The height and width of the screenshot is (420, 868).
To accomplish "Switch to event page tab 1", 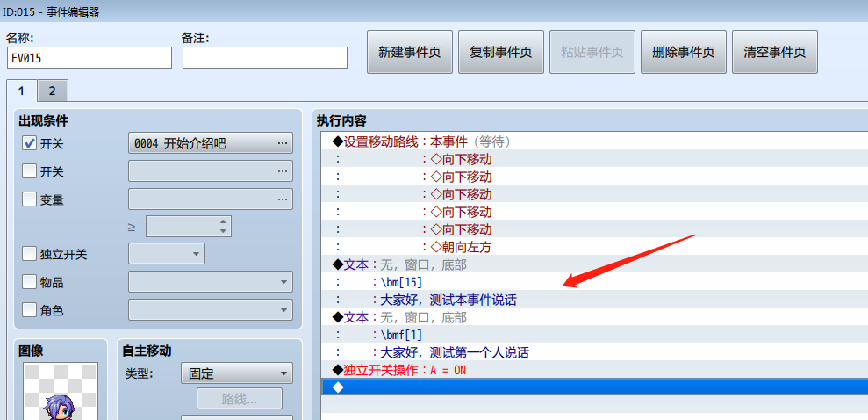I will [22, 91].
